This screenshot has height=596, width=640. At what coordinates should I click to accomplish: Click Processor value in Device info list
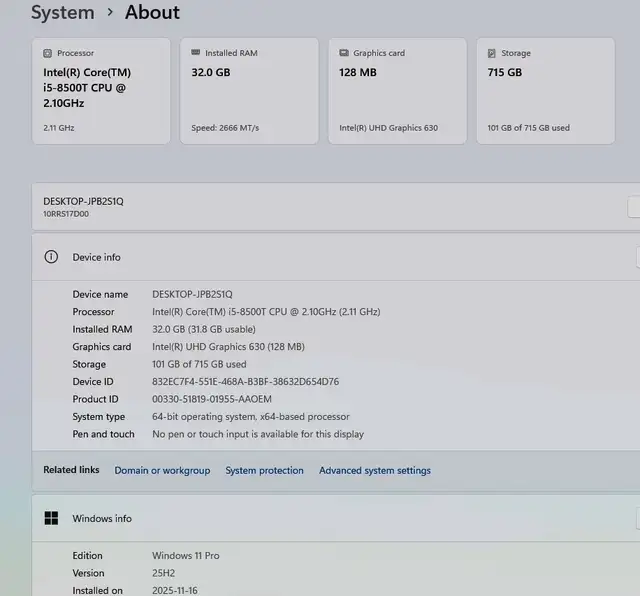pos(266,312)
